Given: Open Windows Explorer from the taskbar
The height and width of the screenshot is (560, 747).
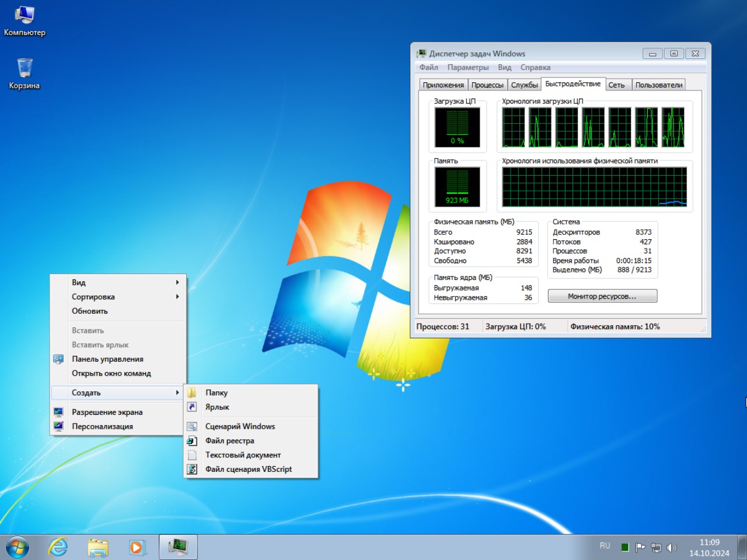Looking at the screenshot, I should (97, 547).
